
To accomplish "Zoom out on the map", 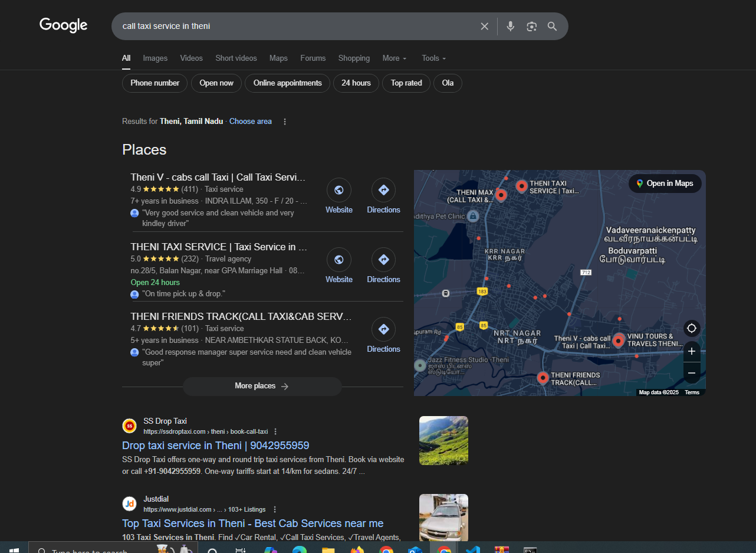I will coord(692,372).
